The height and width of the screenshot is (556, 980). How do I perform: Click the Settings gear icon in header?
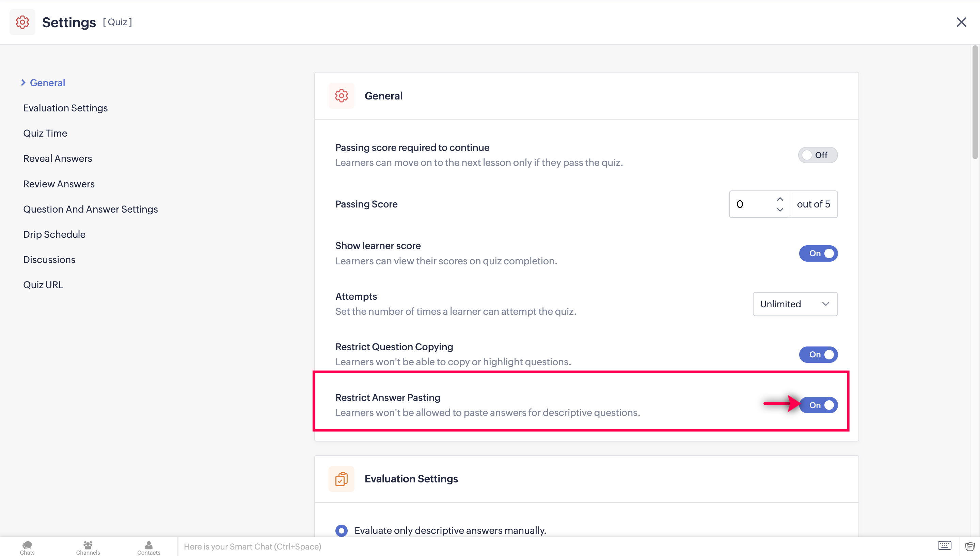coord(22,22)
